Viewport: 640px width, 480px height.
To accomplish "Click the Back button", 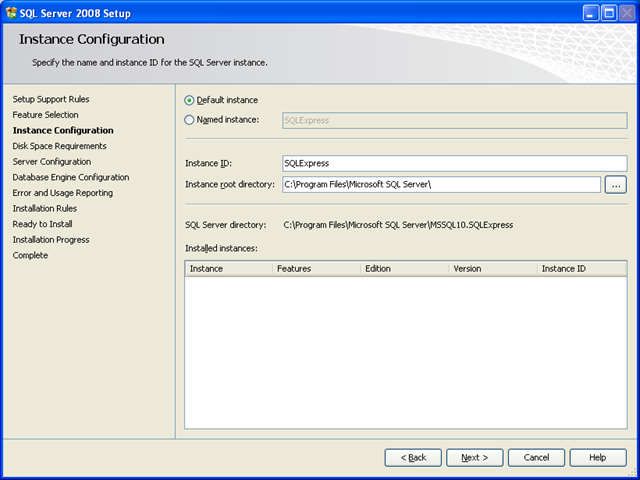I will point(413,457).
